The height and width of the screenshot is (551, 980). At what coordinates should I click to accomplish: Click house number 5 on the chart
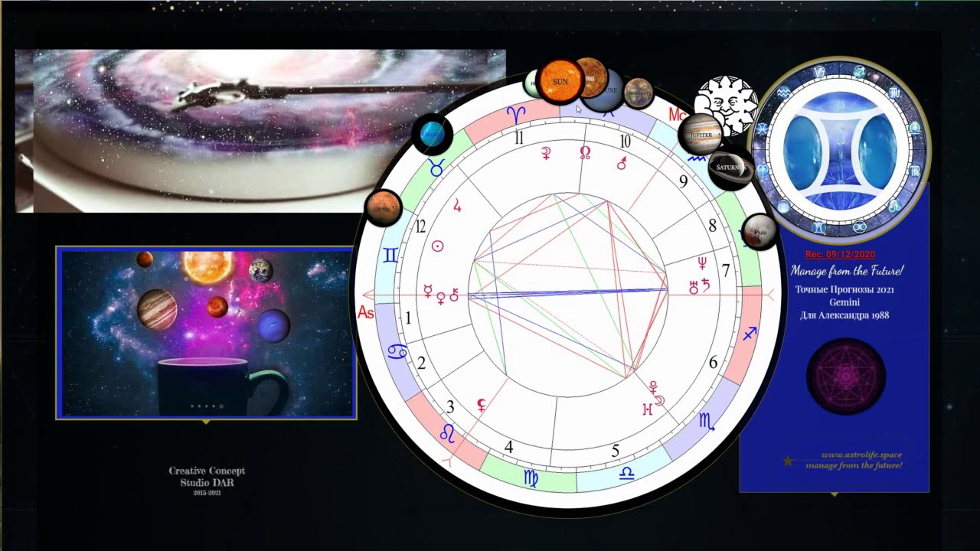[x=615, y=452]
